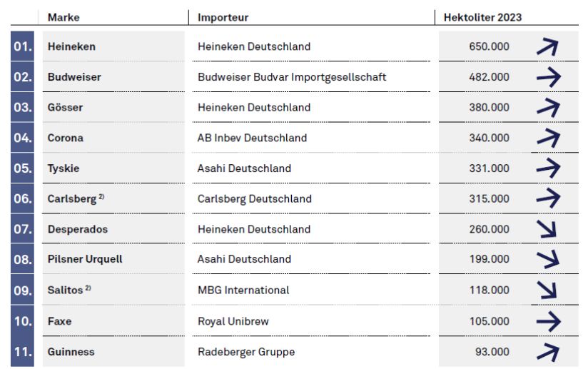588x369 pixels.
Task: Select the rank 06. badge
Action: [23, 198]
